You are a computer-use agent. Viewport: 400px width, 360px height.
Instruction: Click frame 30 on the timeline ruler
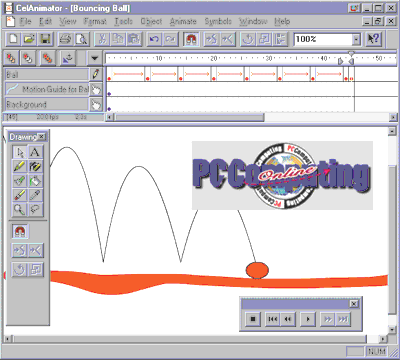[269, 58]
